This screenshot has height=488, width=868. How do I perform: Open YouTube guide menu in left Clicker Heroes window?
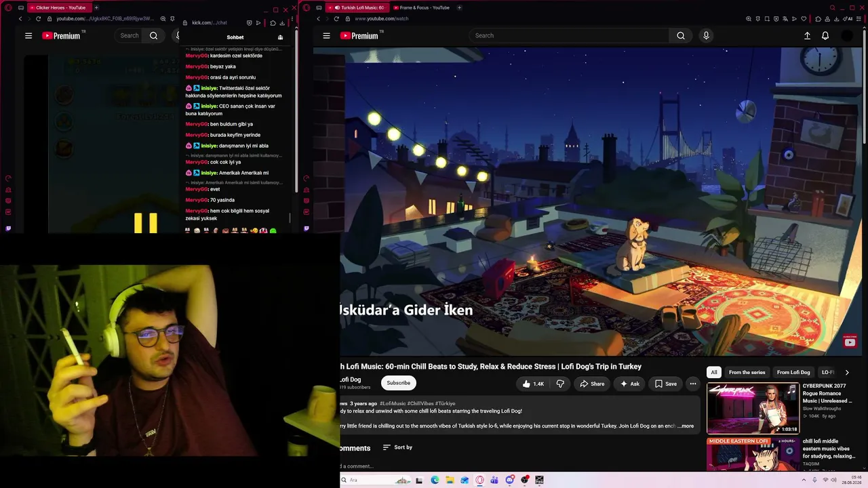coord(28,35)
